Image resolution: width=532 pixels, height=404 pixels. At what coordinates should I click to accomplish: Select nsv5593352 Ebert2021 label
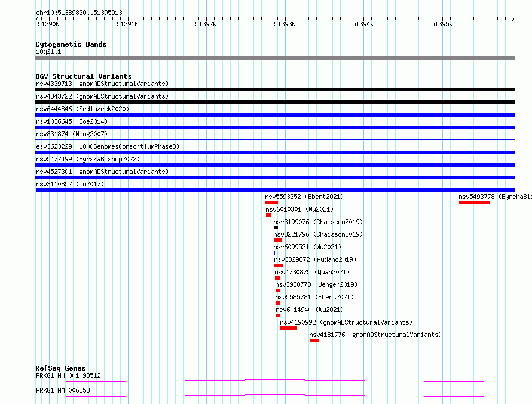point(304,197)
